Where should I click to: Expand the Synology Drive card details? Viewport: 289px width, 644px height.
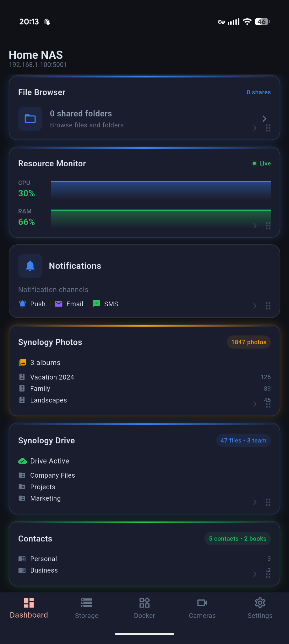point(254,502)
